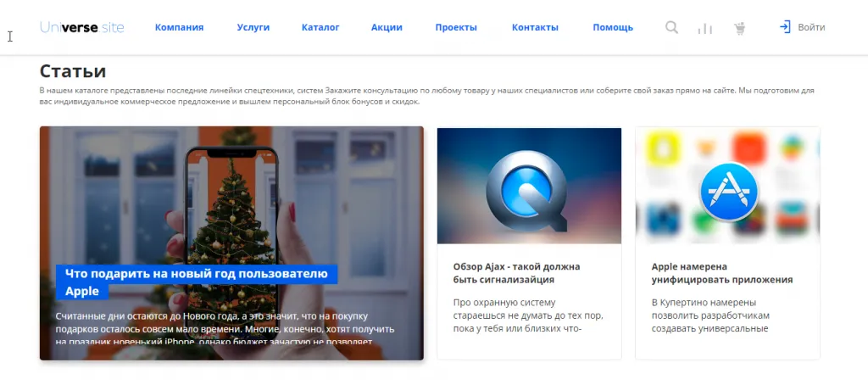Viewport: 868px width, 385px height.
Task: Open the search magnifier icon
Action: tap(671, 28)
